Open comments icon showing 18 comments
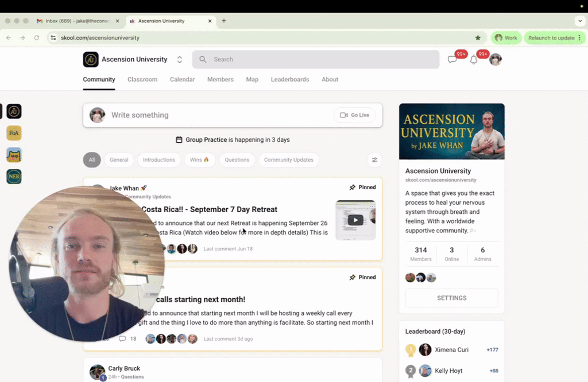Viewport: 588px width, 382px height. tap(122, 339)
